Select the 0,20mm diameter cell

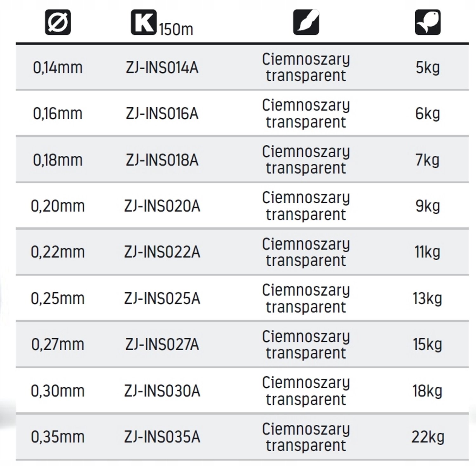click(x=58, y=206)
